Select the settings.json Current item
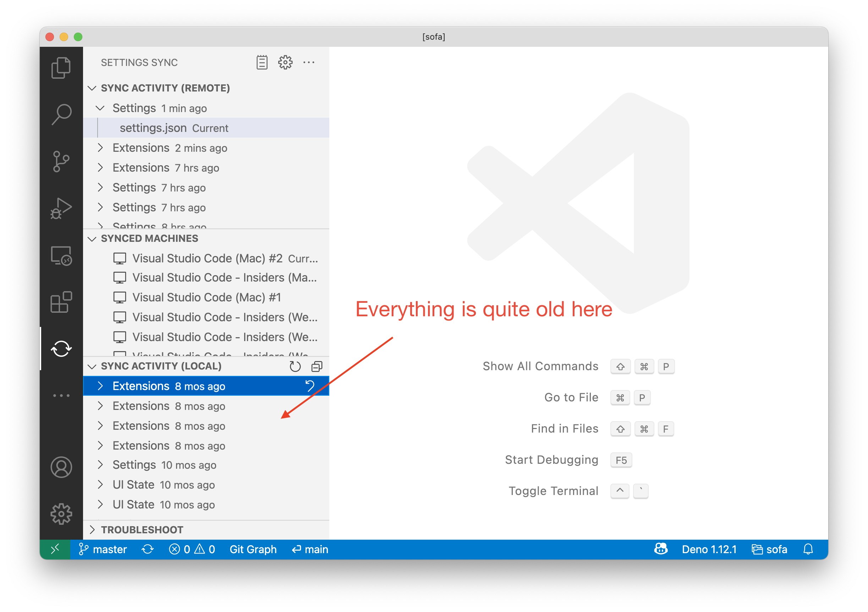The width and height of the screenshot is (868, 612). 174,128
